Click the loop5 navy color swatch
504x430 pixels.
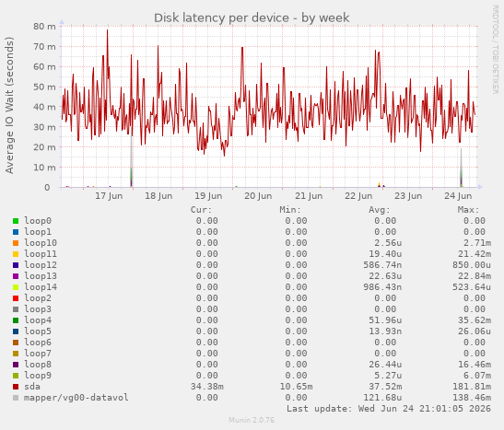click(x=16, y=331)
